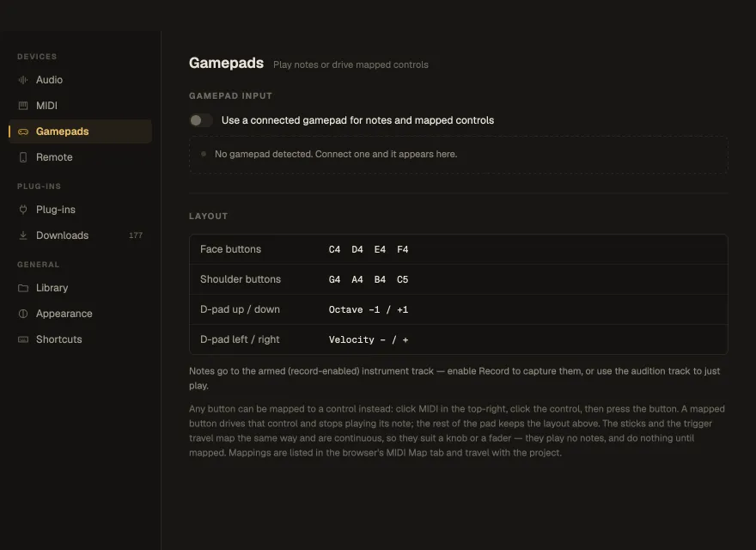The height and width of the screenshot is (550, 756).
Task: Click the Gamepads page heading
Action: click(x=226, y=64)
